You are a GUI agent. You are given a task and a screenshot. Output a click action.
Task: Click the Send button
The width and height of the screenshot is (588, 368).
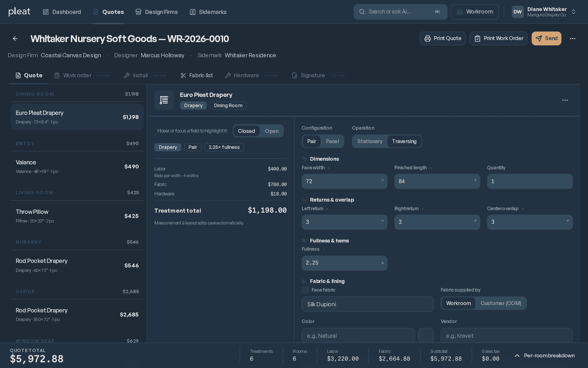pyautogui.click(x=547, y=38)
